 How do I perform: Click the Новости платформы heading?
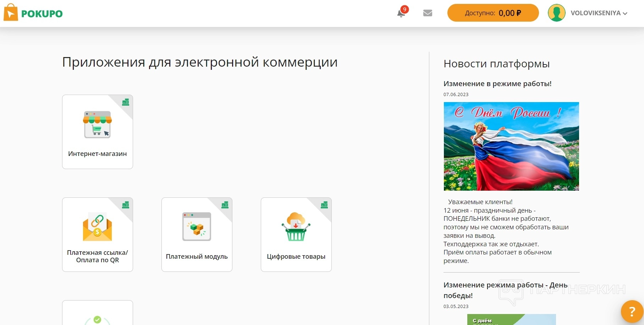(496, 64)
